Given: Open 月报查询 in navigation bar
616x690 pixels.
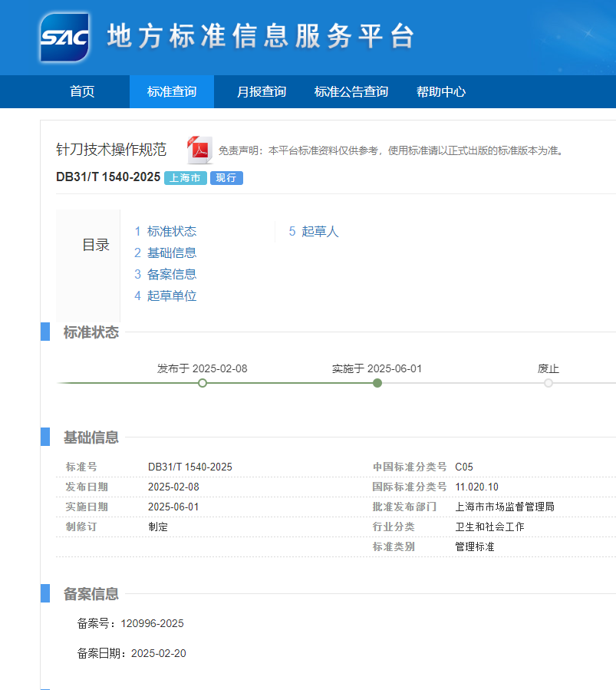Looking at the screenshot, I should pyautogui.click(x=262, y=92).
